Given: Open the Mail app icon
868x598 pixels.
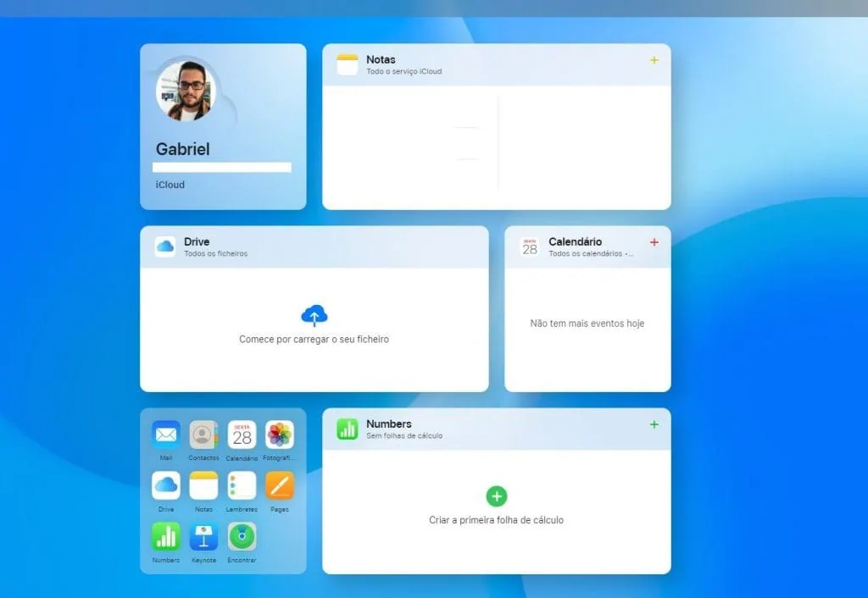Looking at the screenshot, I should pos(165,436).
